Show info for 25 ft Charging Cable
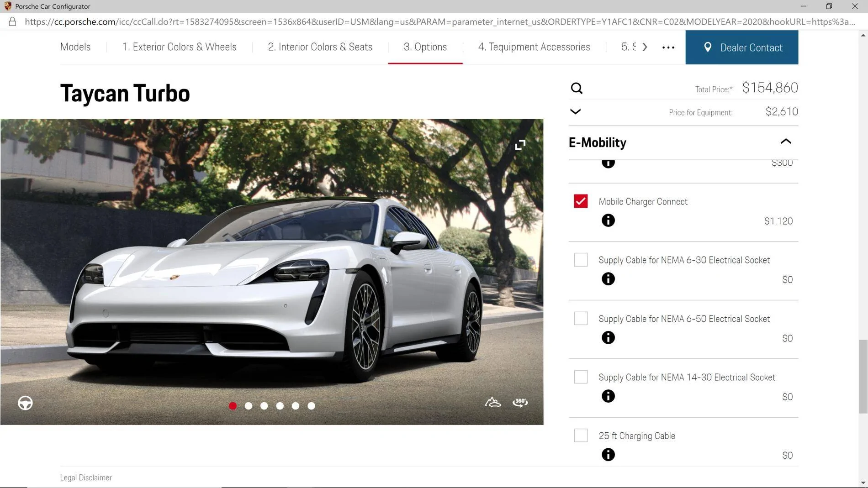This screenshot has height=488, width=868. [608, 455]
